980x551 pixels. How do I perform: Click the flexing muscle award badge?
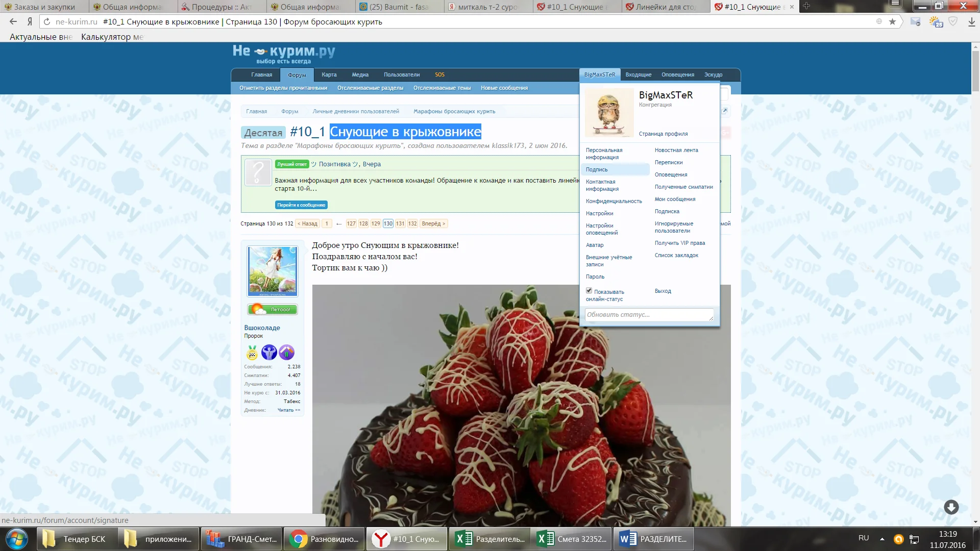tap(269, 352)
